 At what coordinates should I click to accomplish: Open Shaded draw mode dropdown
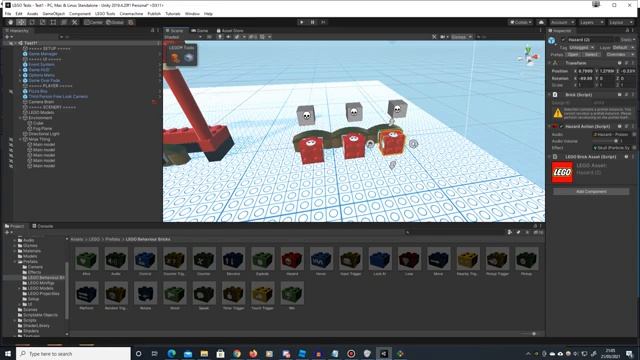coord(182,37)
